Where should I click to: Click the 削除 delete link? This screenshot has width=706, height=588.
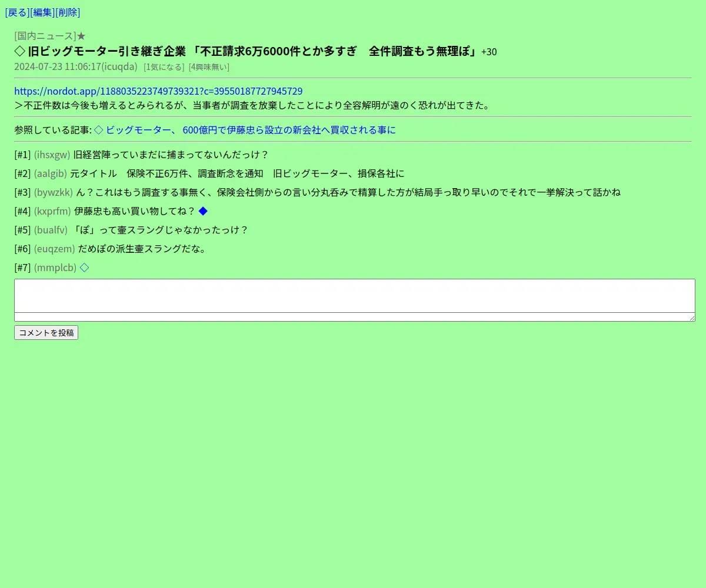coord(68,12)
